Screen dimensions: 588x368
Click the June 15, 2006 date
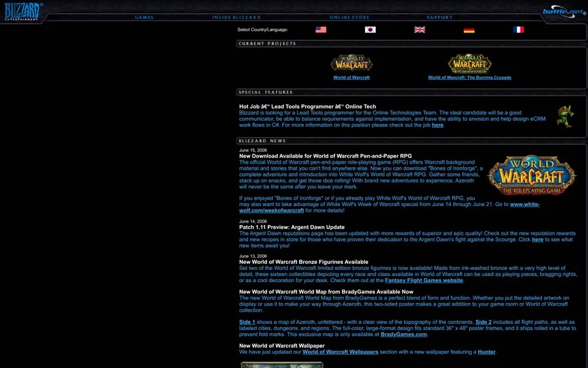253,150
